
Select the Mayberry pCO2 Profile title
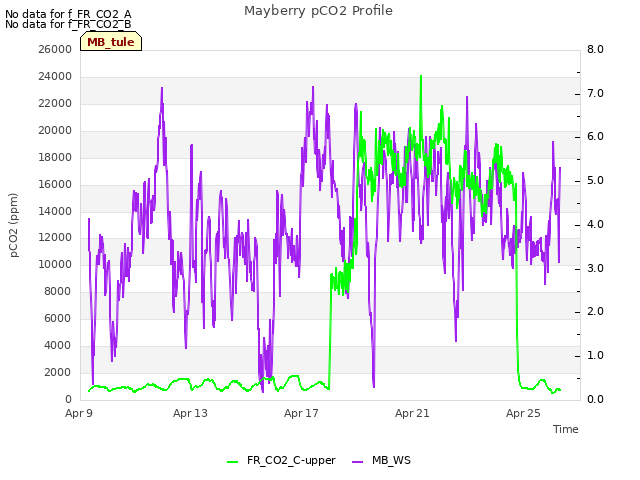(x=318, y=11)
